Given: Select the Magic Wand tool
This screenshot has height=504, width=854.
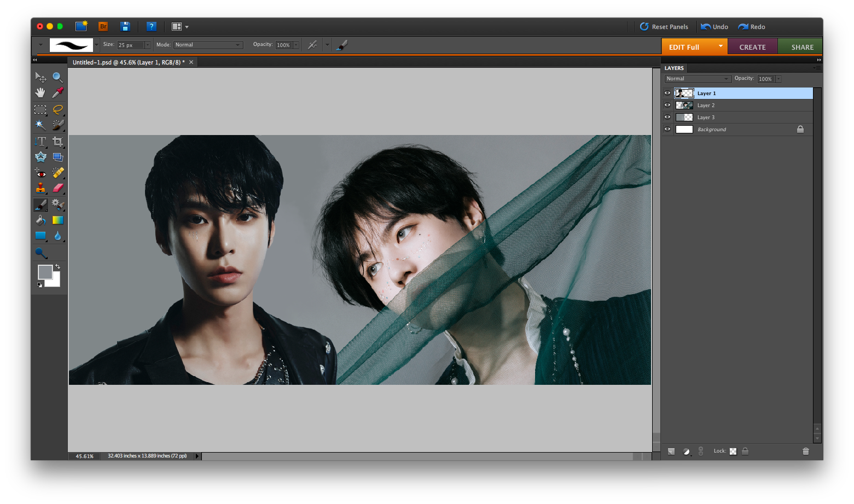Looking at the screenshot, I should [40, 125].
